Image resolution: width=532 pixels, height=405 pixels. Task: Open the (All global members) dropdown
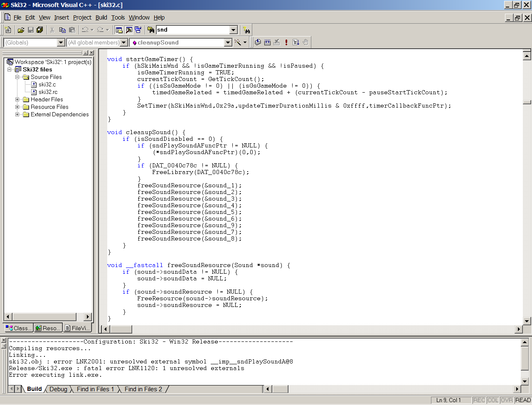(x=124, y=42)
